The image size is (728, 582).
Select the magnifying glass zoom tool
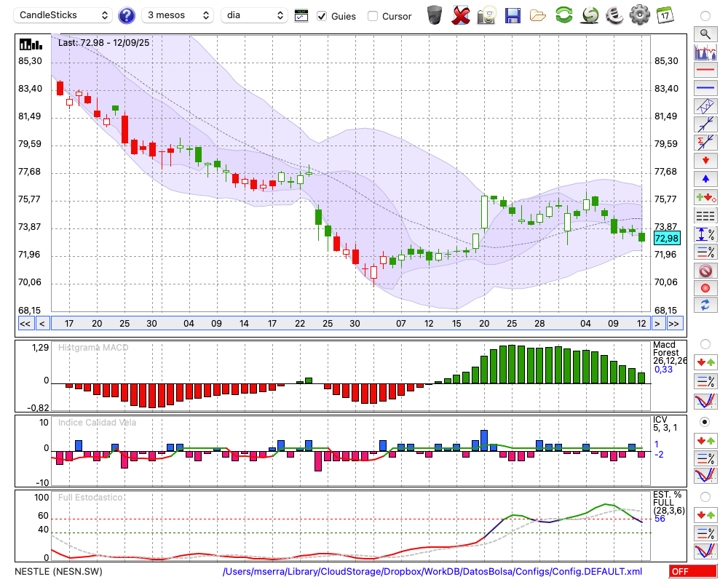click(705, 34)
